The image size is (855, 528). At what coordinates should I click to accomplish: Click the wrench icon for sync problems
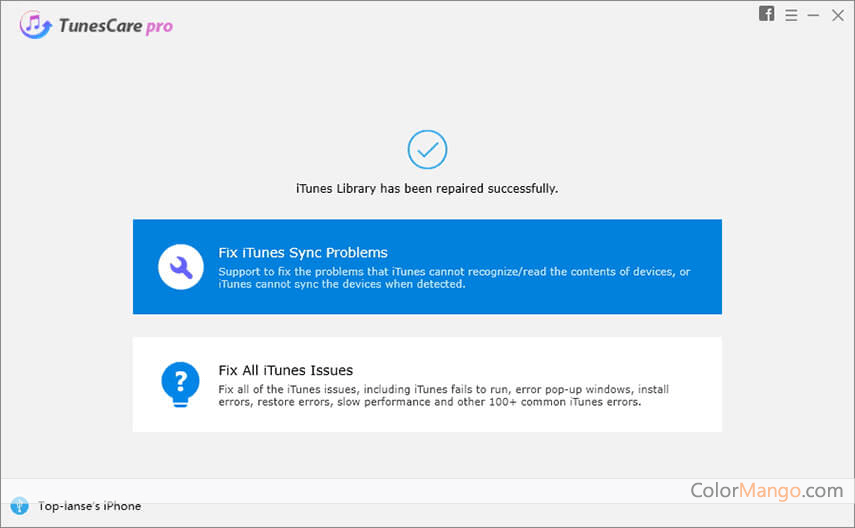[181, 267]
